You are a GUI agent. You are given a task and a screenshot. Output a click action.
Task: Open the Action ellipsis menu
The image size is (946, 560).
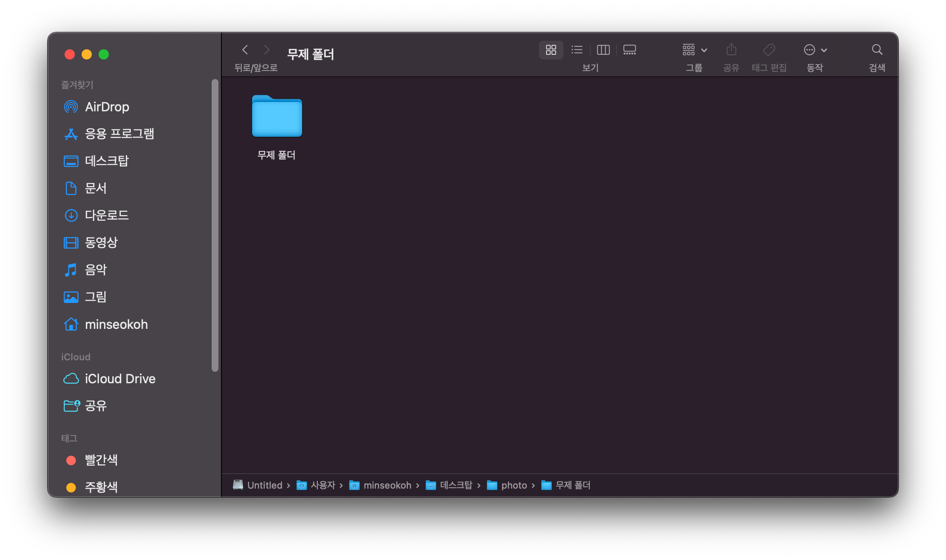click(815, 50)
